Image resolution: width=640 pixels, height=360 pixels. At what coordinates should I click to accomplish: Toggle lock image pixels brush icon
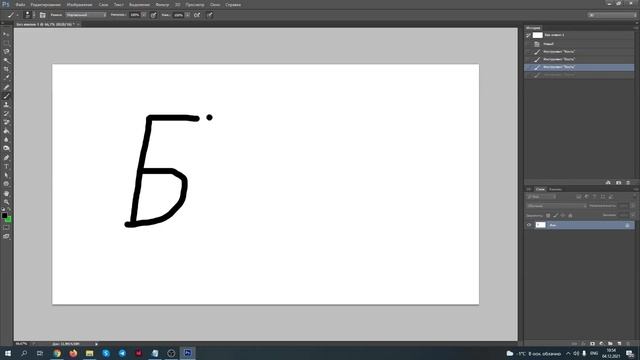(555, 215)
